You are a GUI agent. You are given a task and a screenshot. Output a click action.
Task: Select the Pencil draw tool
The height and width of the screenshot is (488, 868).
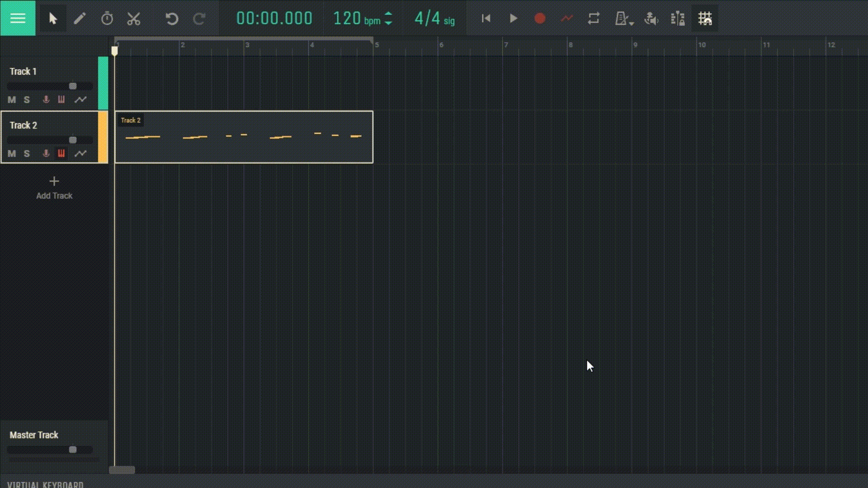tap(80, 19)
